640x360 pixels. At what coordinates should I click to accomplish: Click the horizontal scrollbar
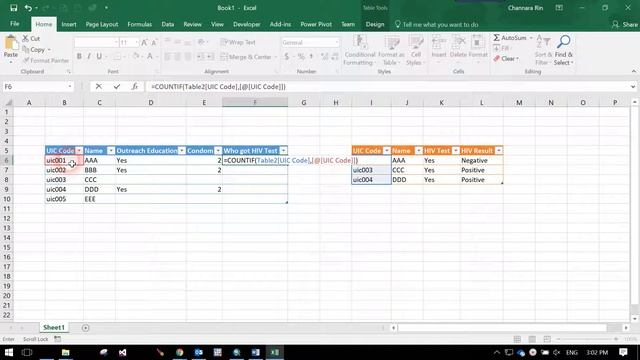point(502,327)
